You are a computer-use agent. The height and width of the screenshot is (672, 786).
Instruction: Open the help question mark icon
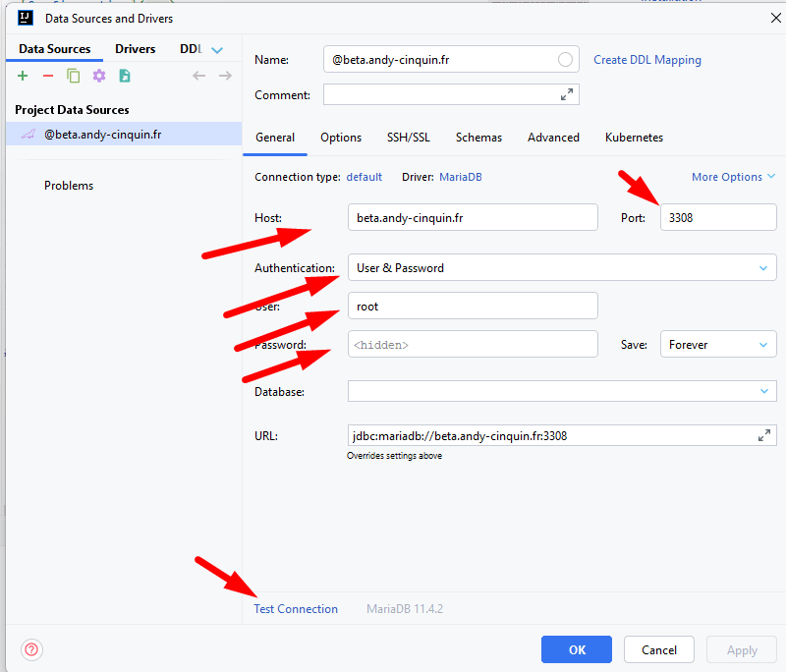pos(31,650)
